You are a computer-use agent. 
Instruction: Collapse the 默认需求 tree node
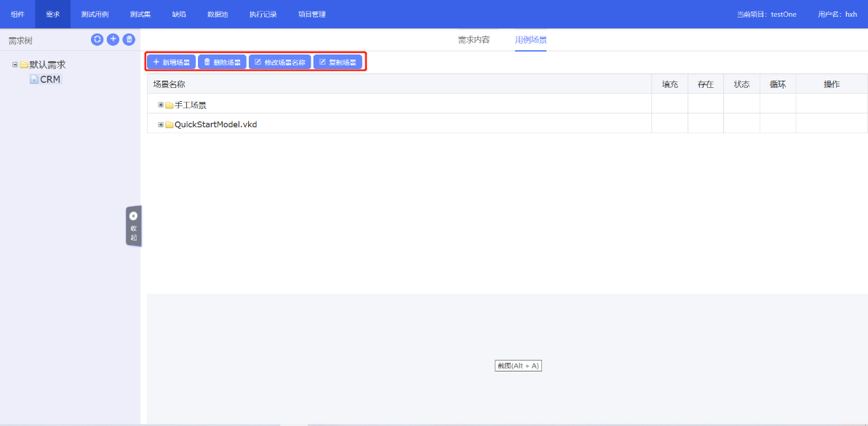coord(15,65)
